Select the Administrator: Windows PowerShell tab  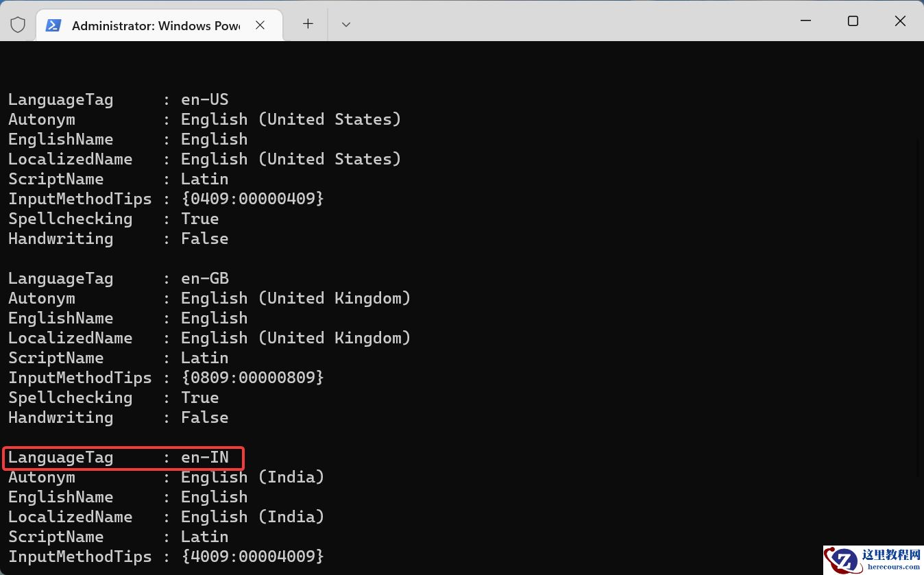tap(159, 25)
